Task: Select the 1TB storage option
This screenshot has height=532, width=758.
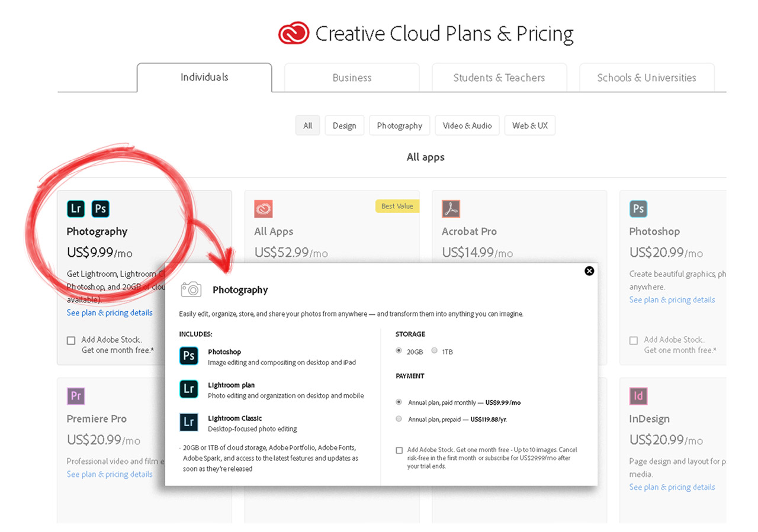Action: coord(435,351)
